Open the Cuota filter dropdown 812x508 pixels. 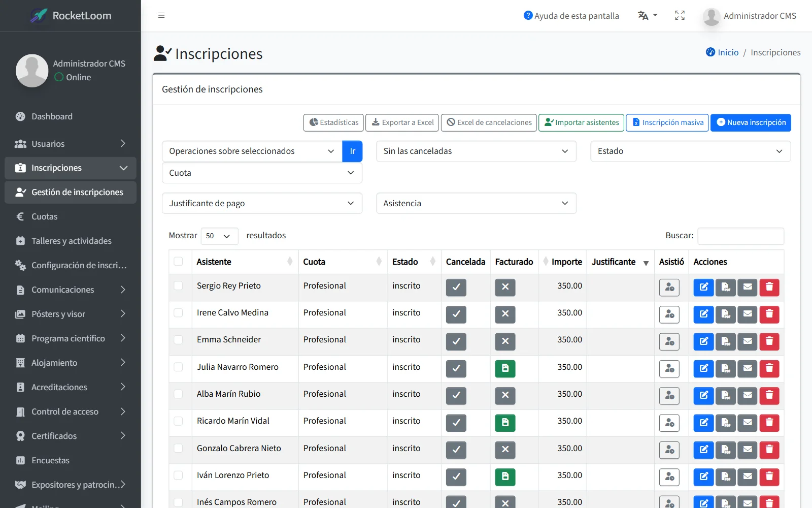[x=262, y=173]
